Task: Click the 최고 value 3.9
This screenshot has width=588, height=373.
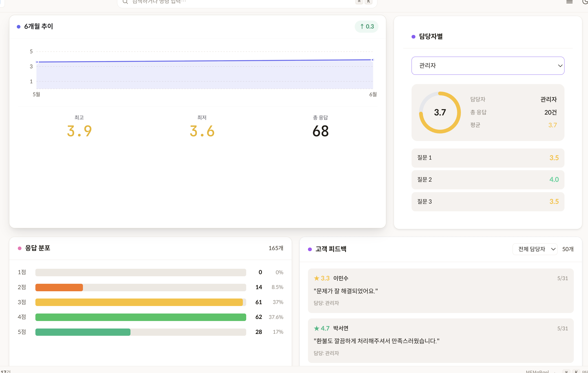Action: (79, 131)
